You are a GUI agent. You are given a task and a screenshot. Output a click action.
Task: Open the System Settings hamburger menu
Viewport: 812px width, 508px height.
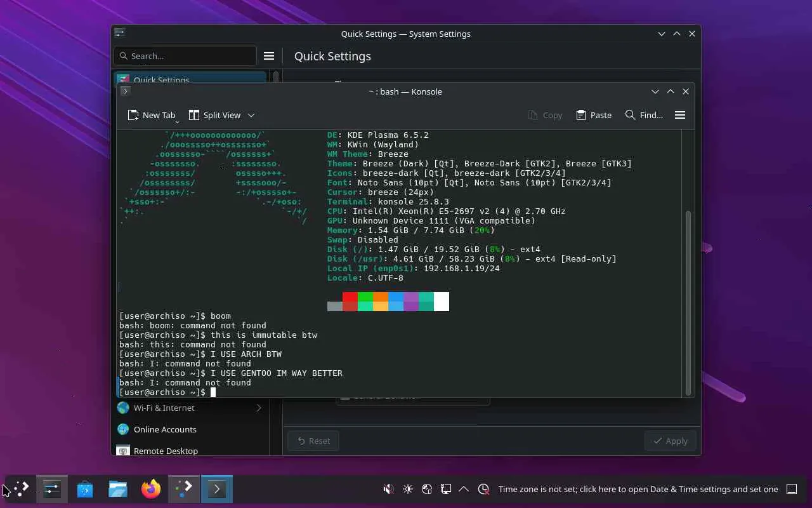(x=269, y=56)
